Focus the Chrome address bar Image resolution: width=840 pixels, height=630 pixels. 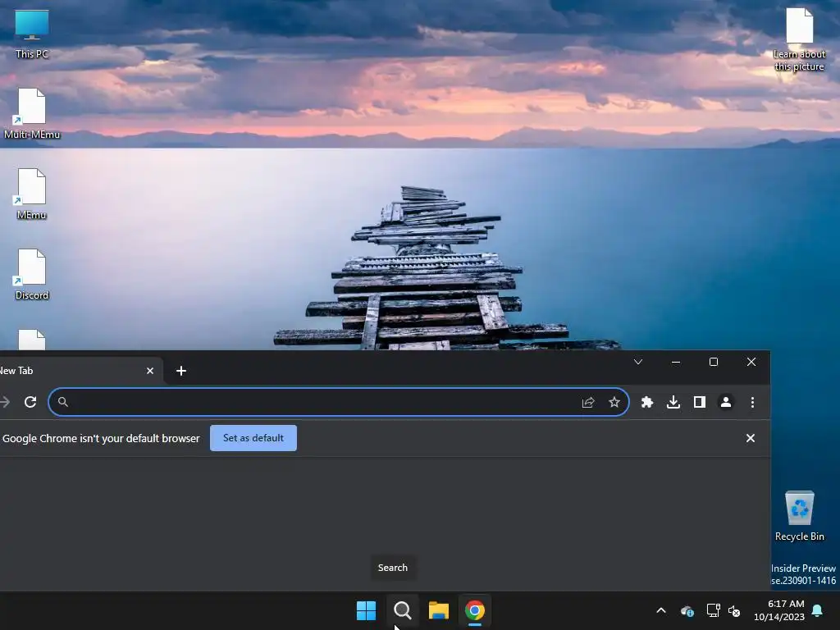pos(339,402)
